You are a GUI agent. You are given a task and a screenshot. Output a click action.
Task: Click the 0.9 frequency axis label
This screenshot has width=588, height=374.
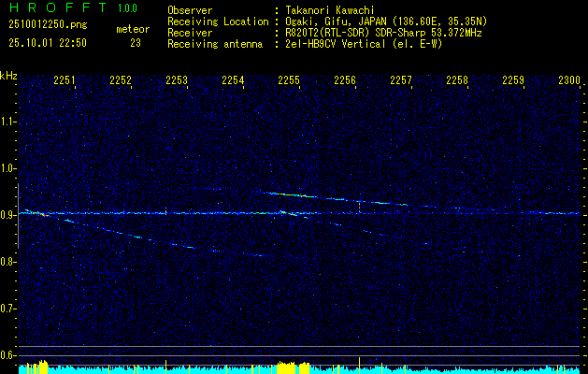(x=7, y=215)
